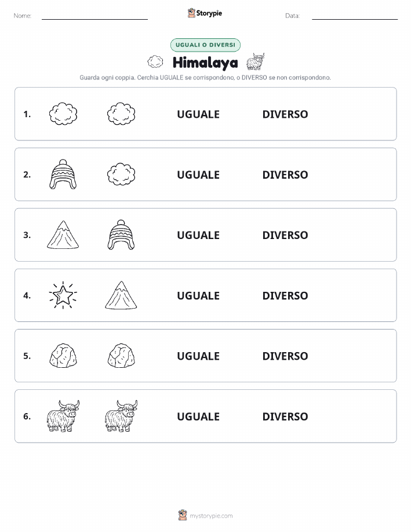Select UGUALE for row 6
Image resolution: width=411 pixels, height=532 pixels.
click(198, 417)
